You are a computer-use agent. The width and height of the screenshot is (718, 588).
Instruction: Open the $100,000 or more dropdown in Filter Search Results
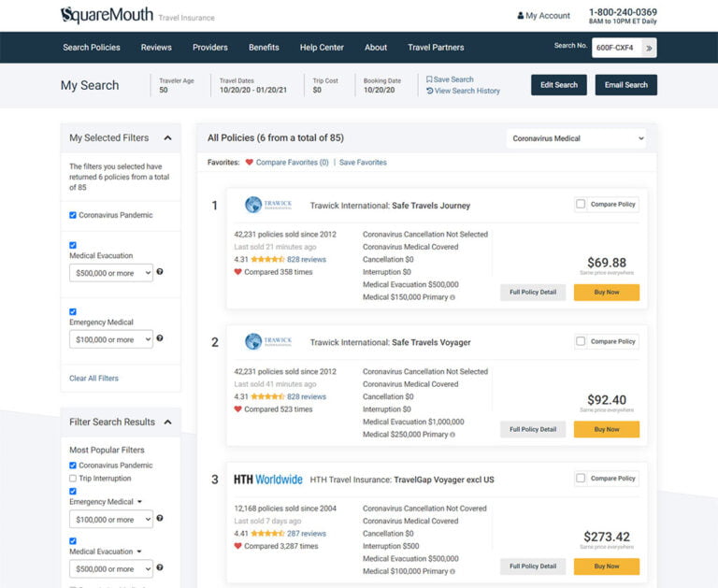point(111,520)
